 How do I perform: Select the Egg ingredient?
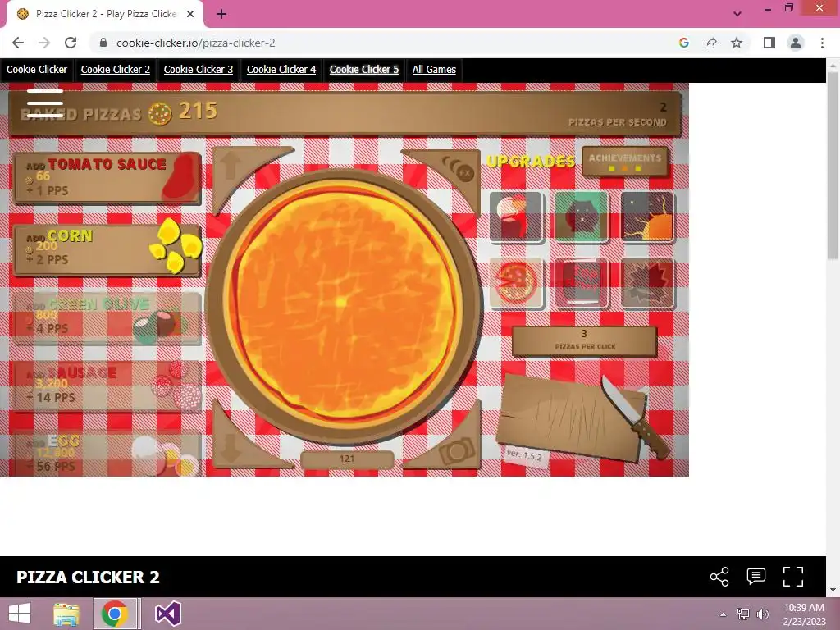[x=107, y=454]
